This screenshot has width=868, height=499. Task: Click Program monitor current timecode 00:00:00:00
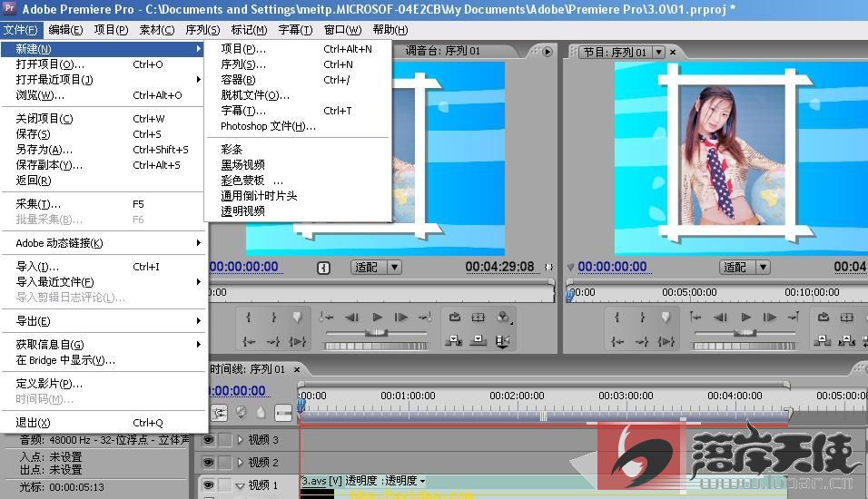click(x=612, y=267)
